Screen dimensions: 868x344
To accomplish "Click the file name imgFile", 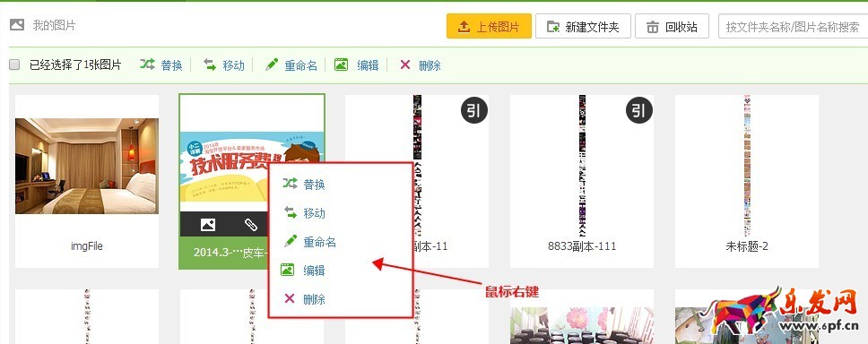I will click(87, 246).
